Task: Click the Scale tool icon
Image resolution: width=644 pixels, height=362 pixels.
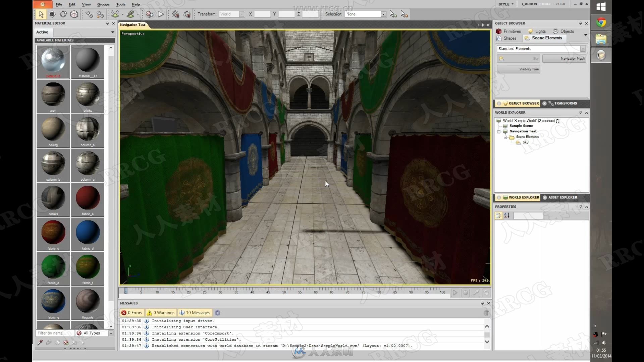Action: click(x=75, y=14)
